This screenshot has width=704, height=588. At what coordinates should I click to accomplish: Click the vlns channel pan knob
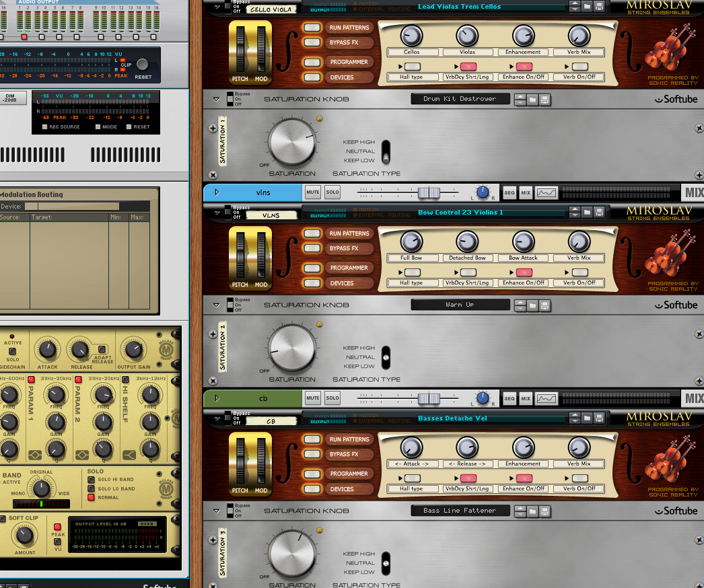tap(482, 192)
